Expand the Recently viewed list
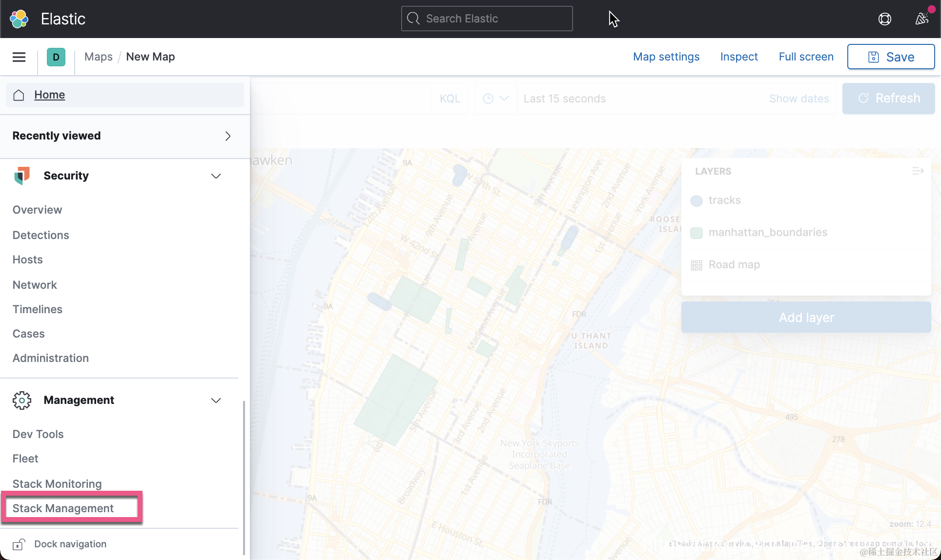Image resolution: width=941 pixels, height=560 pixels. pyautogui.click(x=227, y=136)
